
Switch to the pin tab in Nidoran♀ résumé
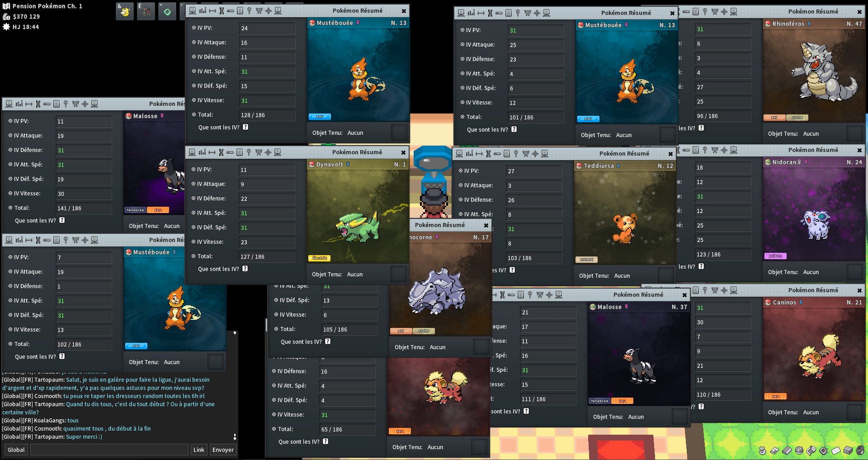point(705,150)
